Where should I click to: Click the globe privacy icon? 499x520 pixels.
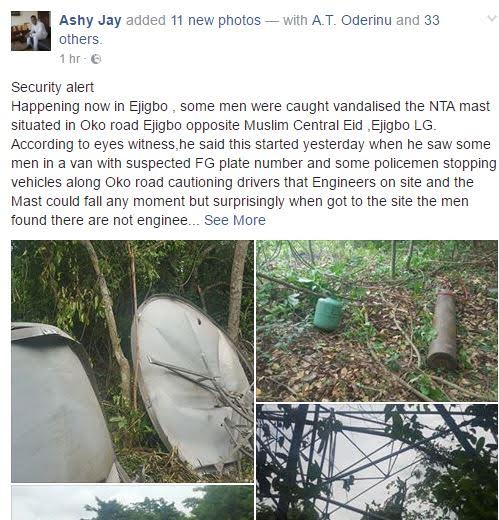click(x=96, y=59)
